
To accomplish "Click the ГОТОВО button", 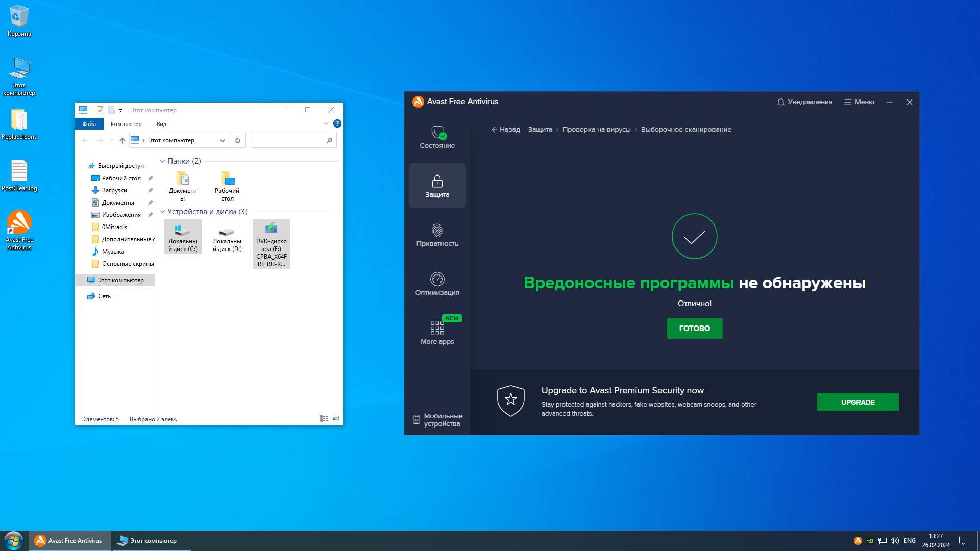I will click(x=694, y=329).
